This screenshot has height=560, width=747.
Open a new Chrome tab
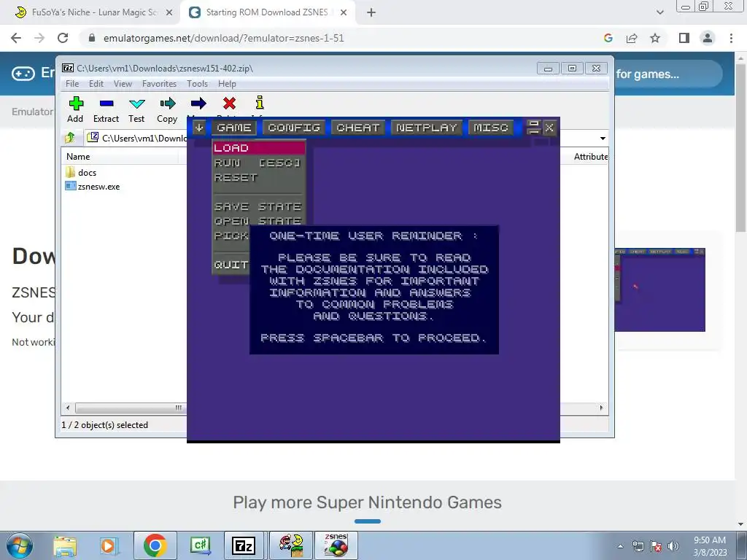(371, 13)
